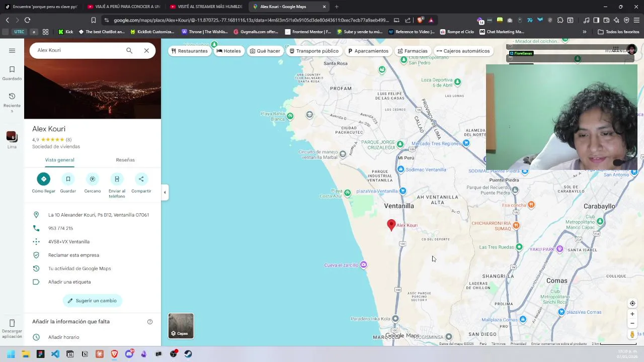This screenshot has width=644, height=362.
Task: Click the search magnifier icon
Action: pyautogui.click(x=129, y=50)
